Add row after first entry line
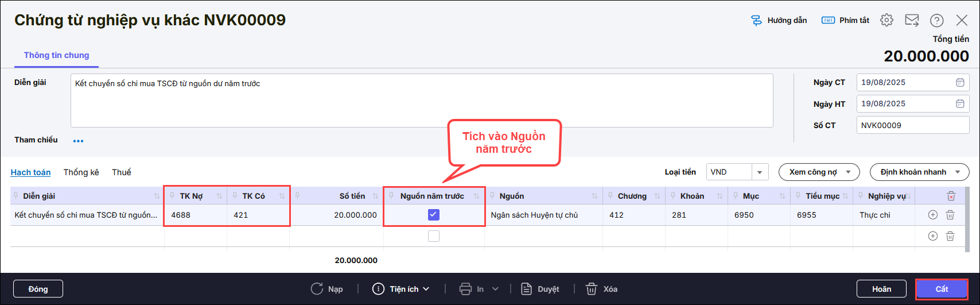The width and height of the screenshot is (980, 305). coord(933,215)
